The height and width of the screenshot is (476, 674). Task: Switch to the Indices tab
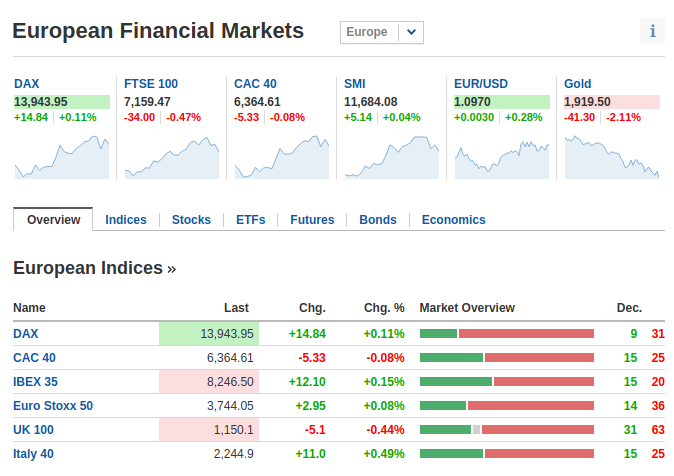pos(126,220)
